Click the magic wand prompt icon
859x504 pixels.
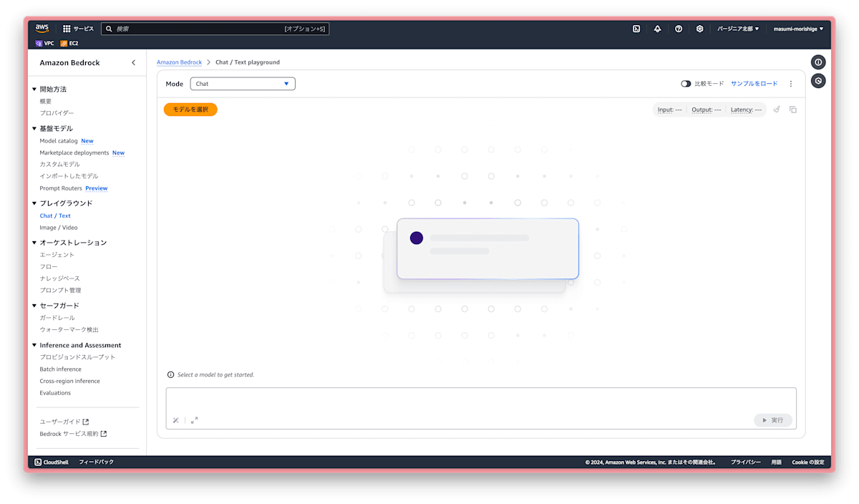click(x=176, y=420)
